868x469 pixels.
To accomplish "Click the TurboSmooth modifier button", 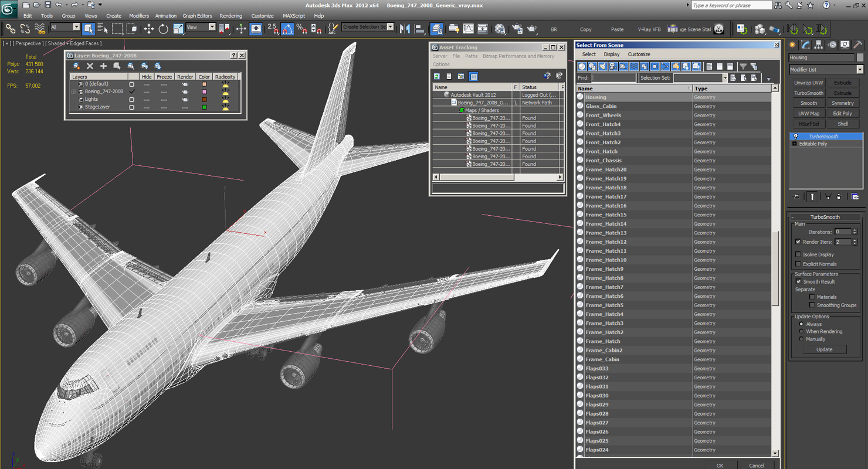I will [x=809, y=93].
